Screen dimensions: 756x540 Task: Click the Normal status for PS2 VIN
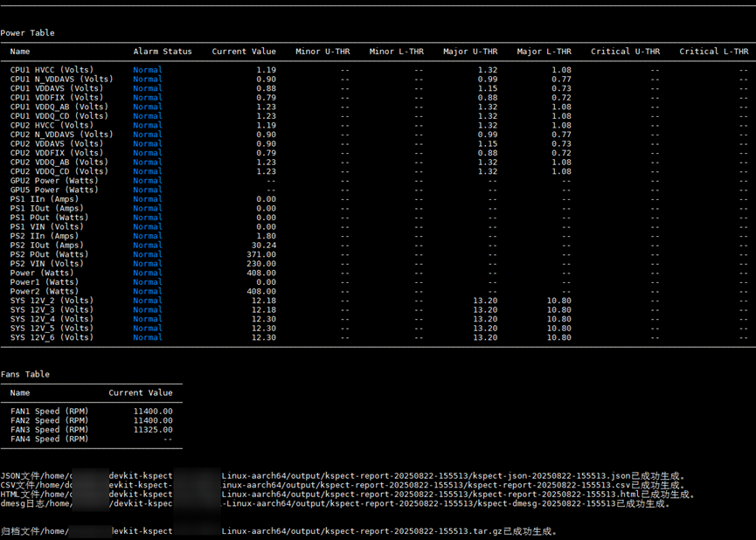(x=147, y=263)
